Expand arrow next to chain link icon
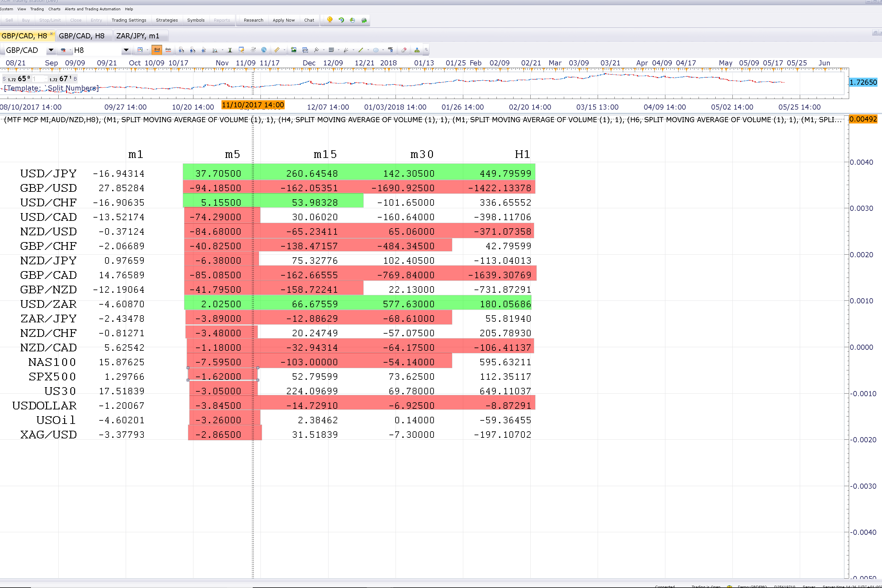The width and height of the screenshot is (882, 588). click(x=70, y=50)
